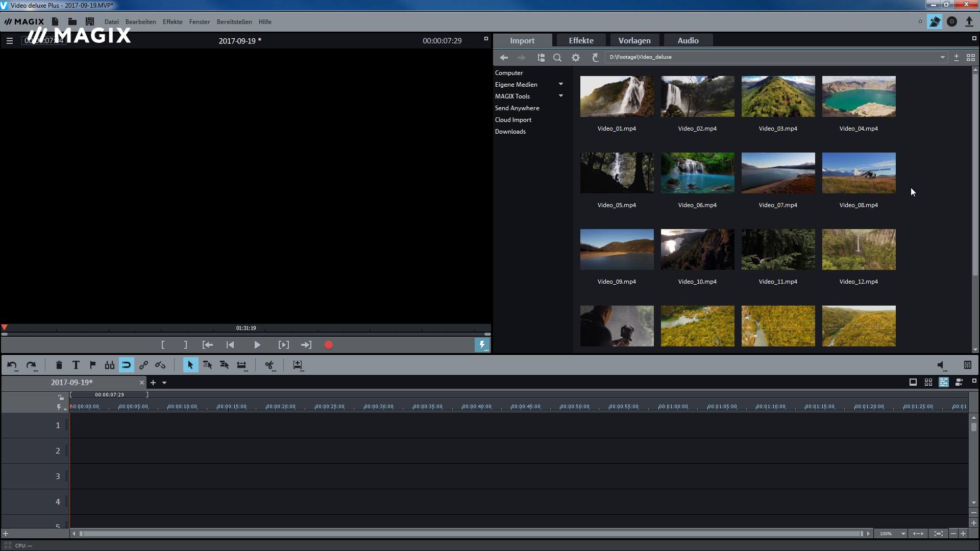Select the single-object mouse mode arrow

click(190, 365)
